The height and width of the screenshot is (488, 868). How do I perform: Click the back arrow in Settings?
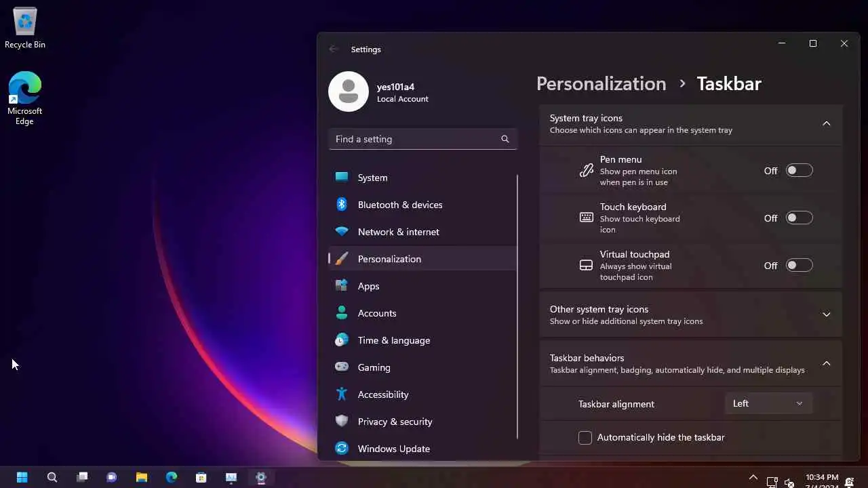click(333, 49)
